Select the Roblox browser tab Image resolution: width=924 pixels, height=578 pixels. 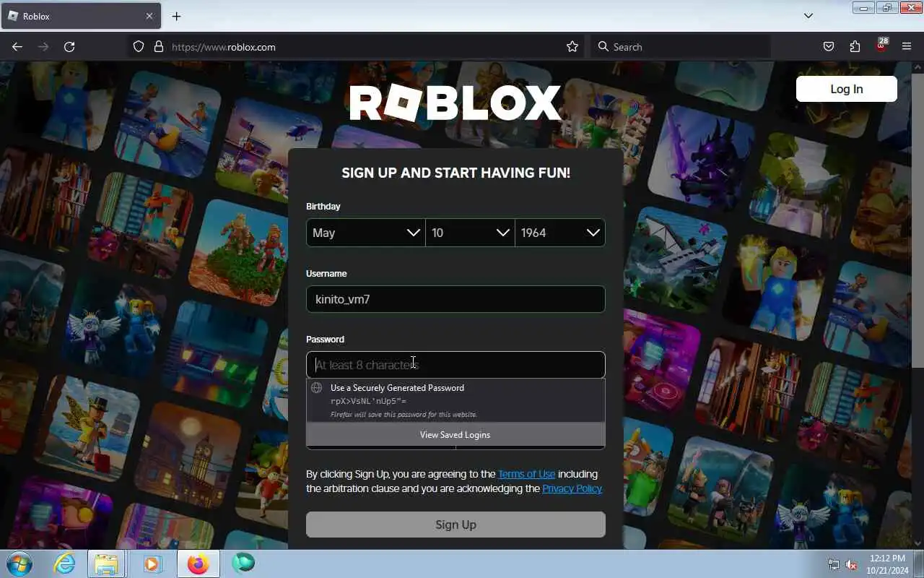[81, 16]
